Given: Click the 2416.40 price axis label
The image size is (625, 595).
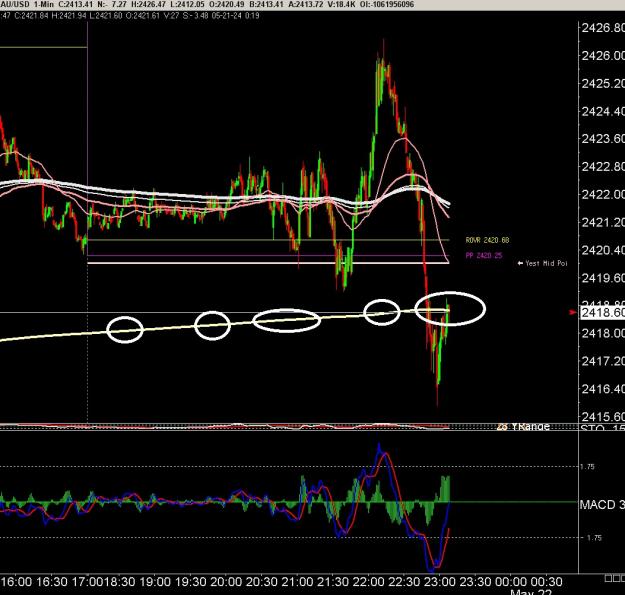Looking at the screenshot, I should (603, 389).
